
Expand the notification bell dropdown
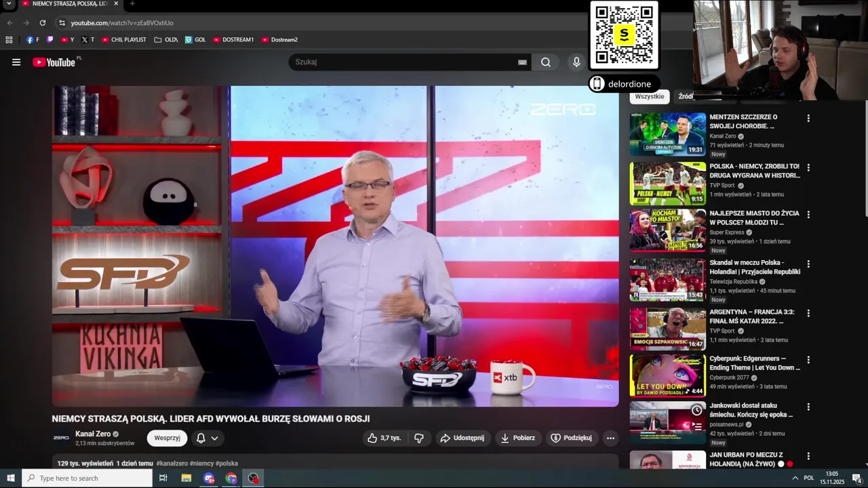click(x=214, y=439)
